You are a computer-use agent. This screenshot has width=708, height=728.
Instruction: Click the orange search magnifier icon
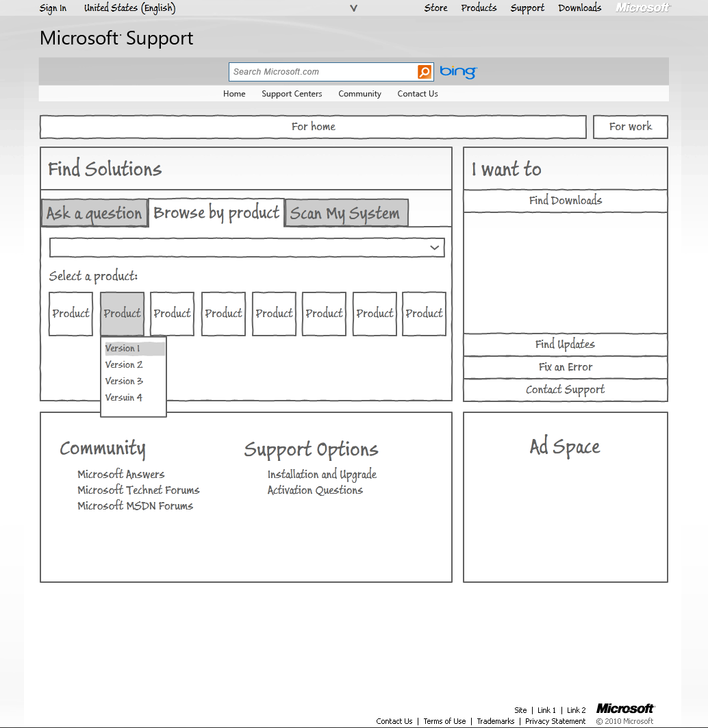point(425,72)
